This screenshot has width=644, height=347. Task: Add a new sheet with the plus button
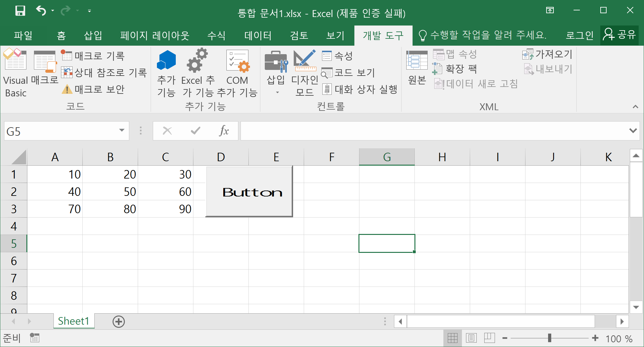(x=119, y=321)
